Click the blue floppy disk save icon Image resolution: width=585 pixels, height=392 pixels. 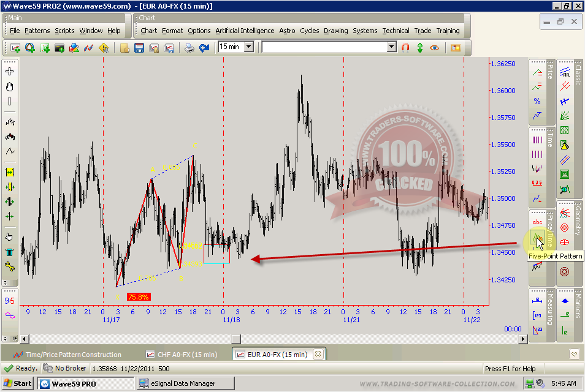(x=139, y=47)
